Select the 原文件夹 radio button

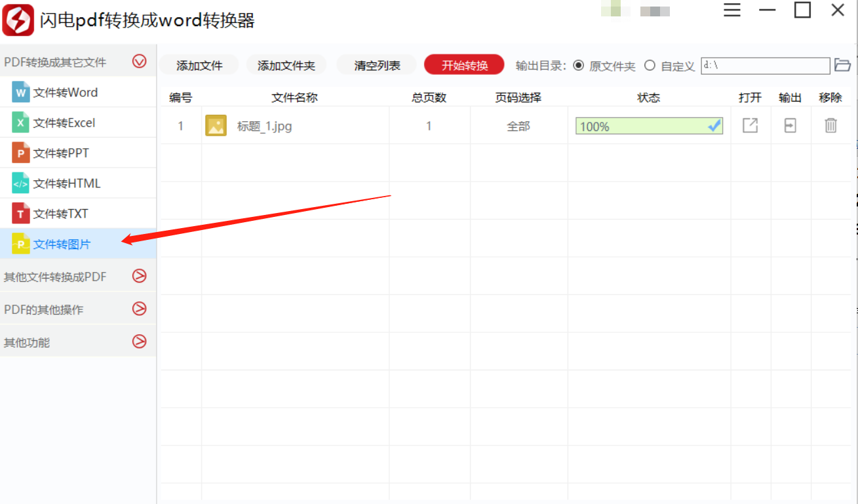578,66
